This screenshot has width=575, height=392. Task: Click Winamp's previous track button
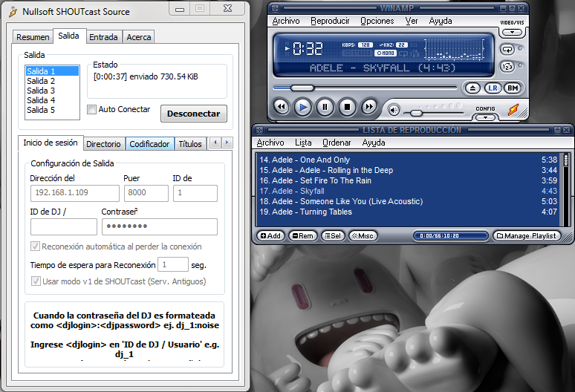[x=282, y=107]
